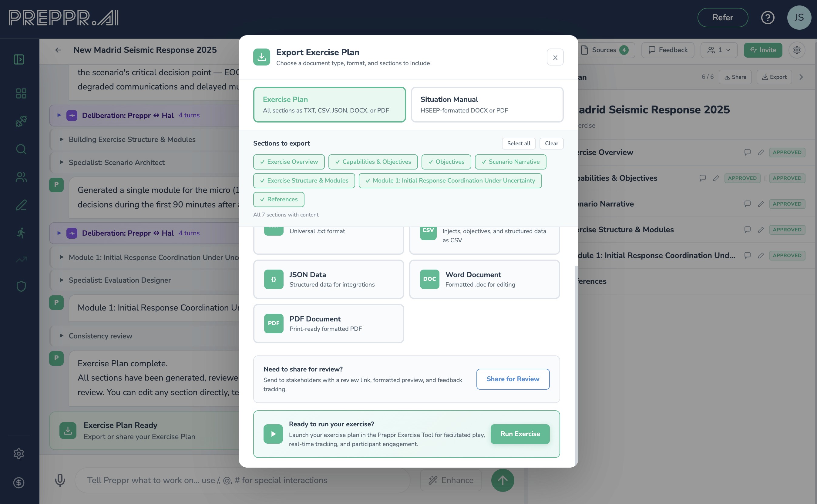Expand the Consistency review disclosure triangle
The image size is (817, 504).
click(x=62, y=336)
